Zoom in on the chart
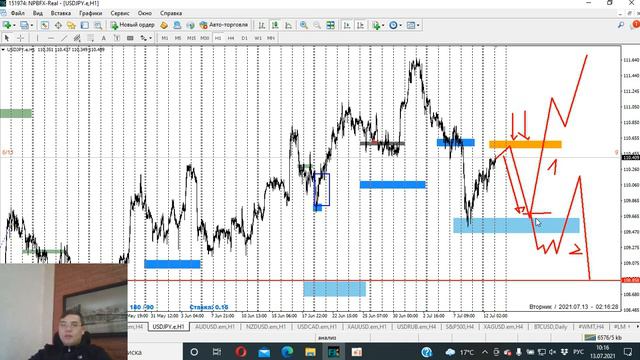Image resolution: width=640 pixels, height=360 pixels. coord(304,25)
